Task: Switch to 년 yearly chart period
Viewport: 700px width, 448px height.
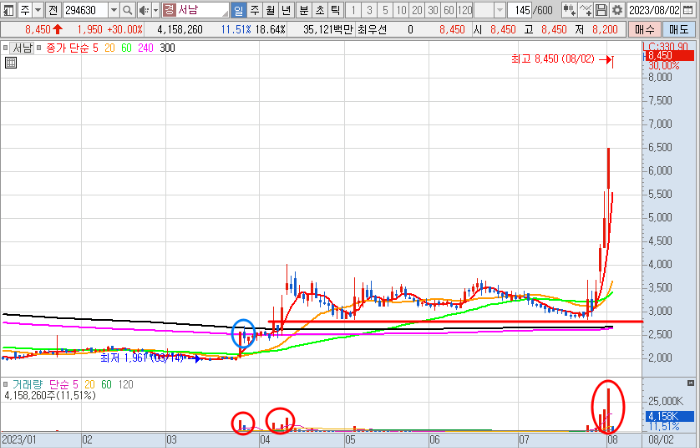Action: (286, 10)
